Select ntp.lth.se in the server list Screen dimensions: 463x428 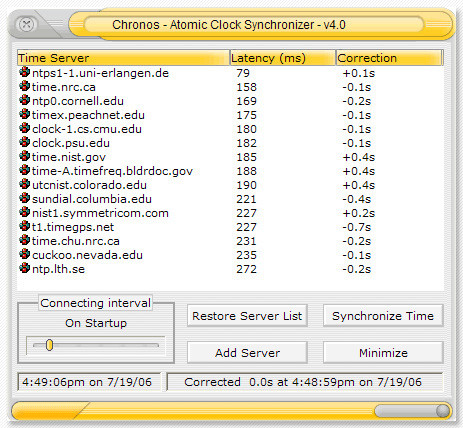tap(58, 269)
